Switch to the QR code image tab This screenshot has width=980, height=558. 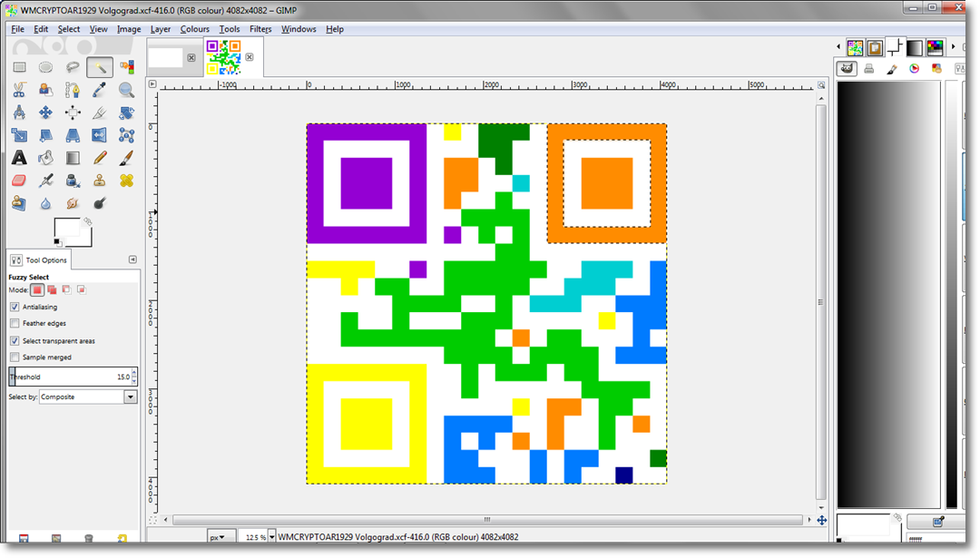pos(224,57)
